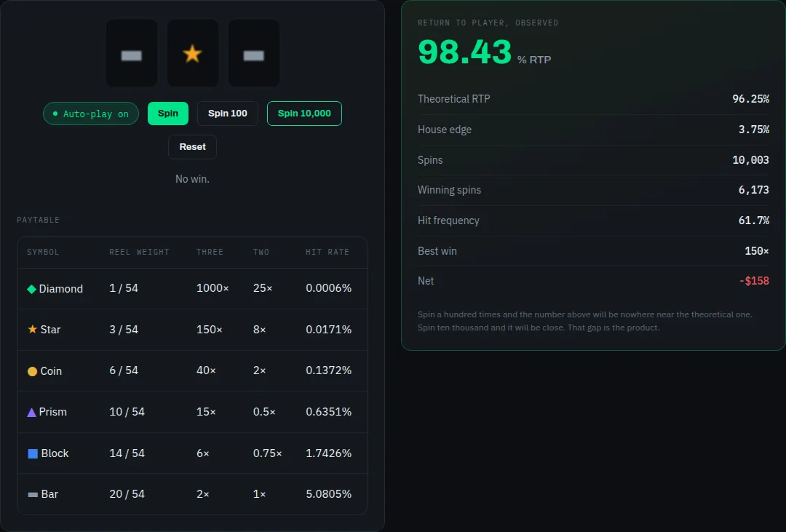This screenshot has width=786, height=532.
Task: Click the 15× Prism payout
Action: (x=206, y=412)
